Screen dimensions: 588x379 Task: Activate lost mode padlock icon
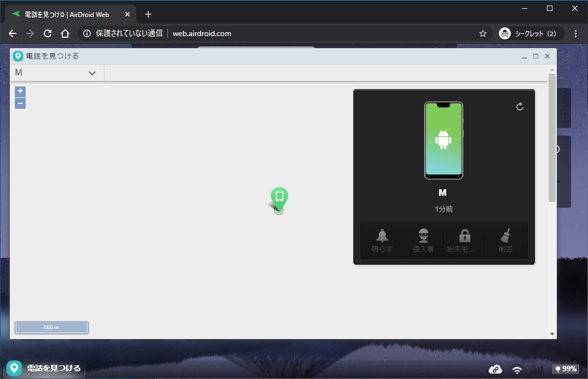tap(464, 236)
